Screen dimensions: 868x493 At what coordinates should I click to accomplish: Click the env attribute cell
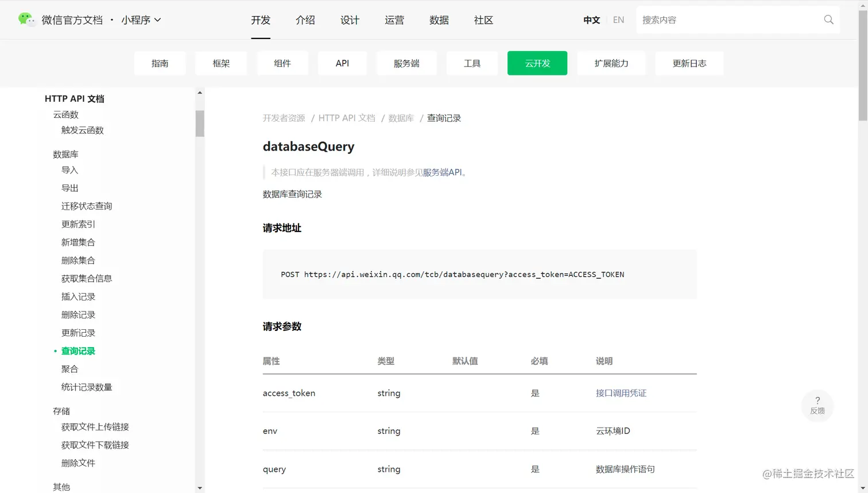click(270, 431)
